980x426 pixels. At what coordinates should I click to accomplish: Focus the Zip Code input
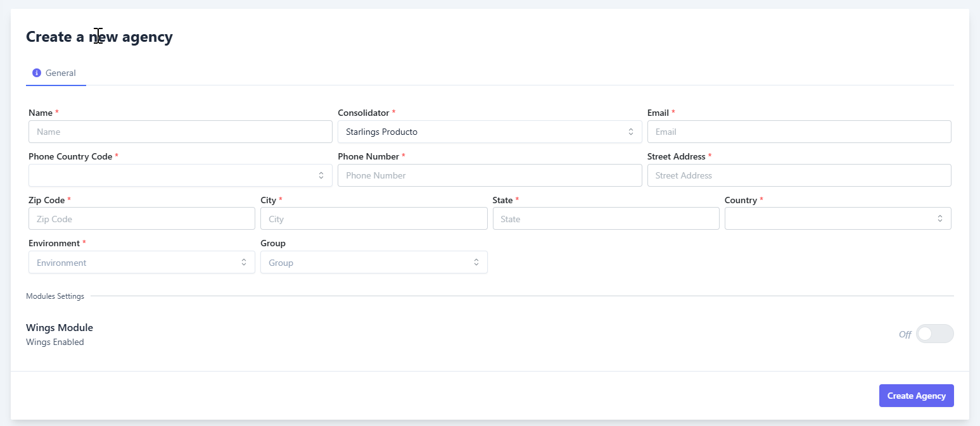141,218
